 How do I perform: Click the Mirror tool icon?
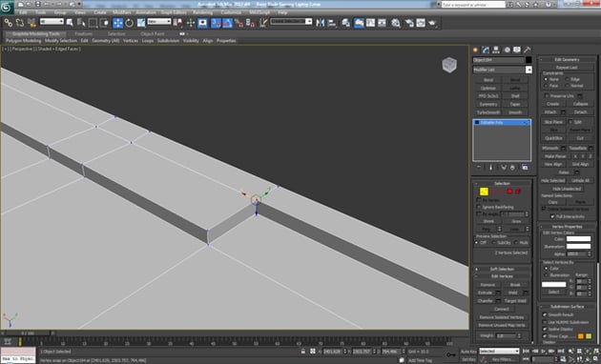[320, 23]
